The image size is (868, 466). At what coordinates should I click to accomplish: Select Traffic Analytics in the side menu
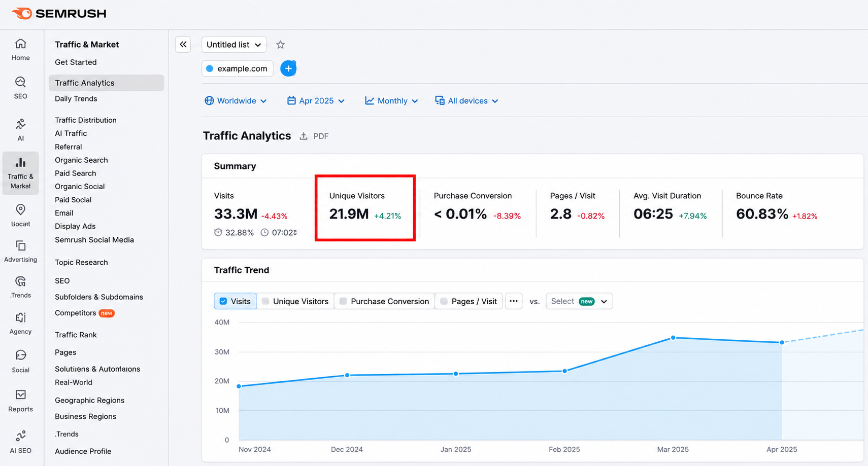coord(106,83)
